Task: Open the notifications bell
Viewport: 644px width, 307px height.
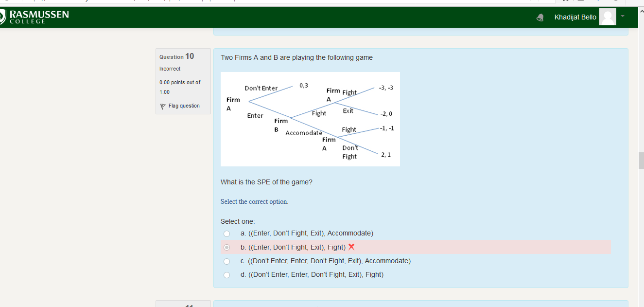Action: pos(540,18)
